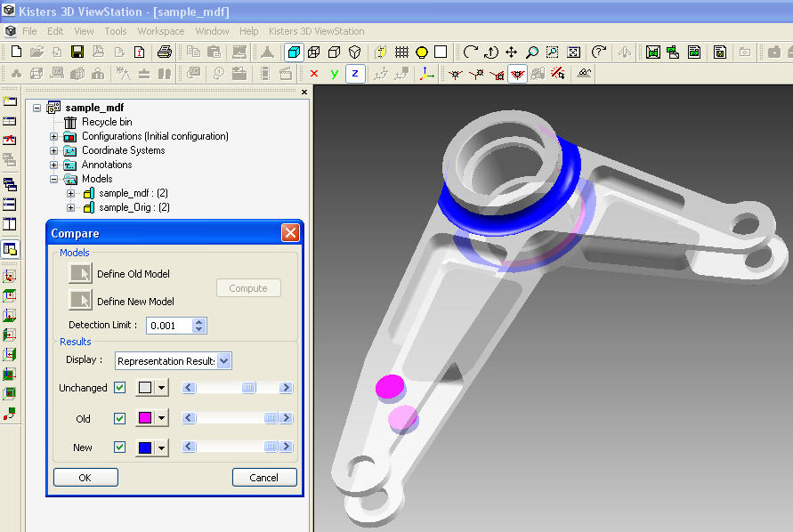Click the Old magenta color swatch
This screenshot has height=532, width=793.
pos(145,418)
